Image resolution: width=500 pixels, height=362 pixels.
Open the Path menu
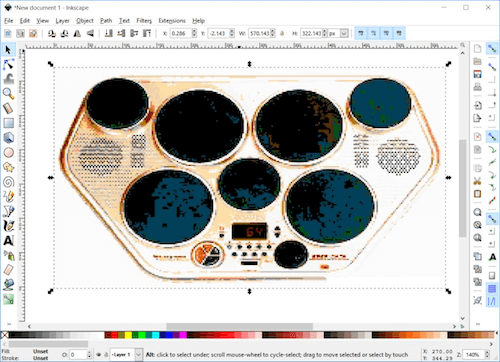pyautogui.click(x=106, y=21)
